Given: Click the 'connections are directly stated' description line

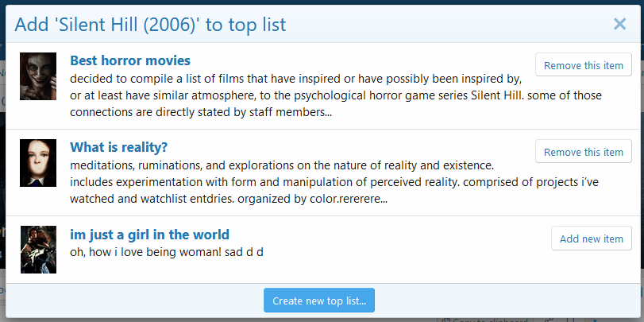Looking at the screenshot, I should [x=201, y=112].
